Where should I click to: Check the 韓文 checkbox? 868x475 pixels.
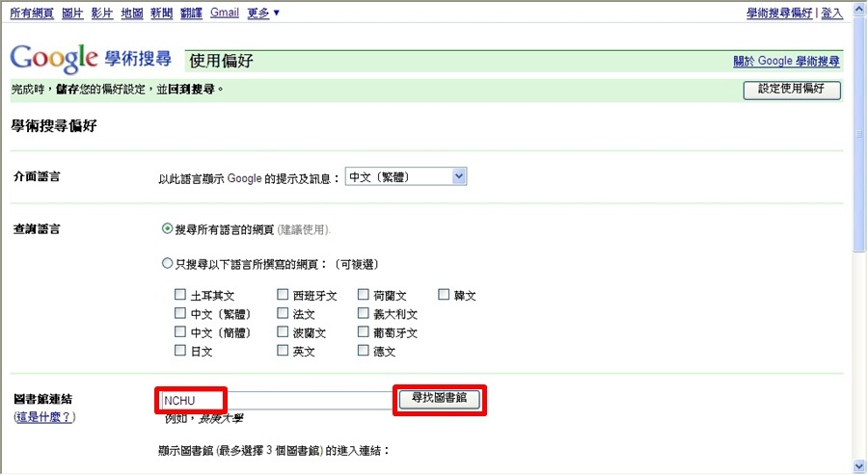click(444, 294)
